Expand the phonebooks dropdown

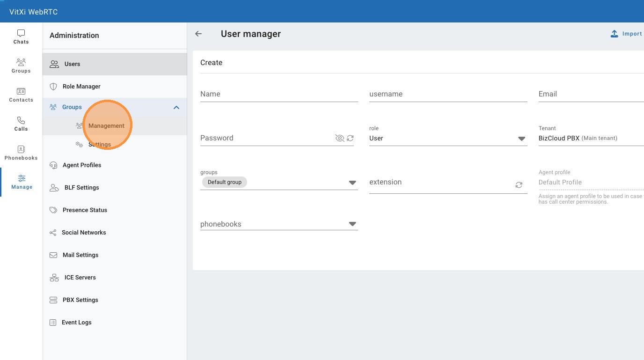pyautogui.click(x=352, y=224)
